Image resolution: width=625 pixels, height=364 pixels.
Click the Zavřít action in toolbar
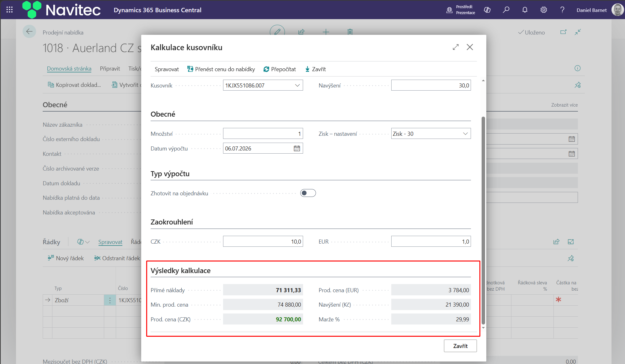[x=316, y=69]
